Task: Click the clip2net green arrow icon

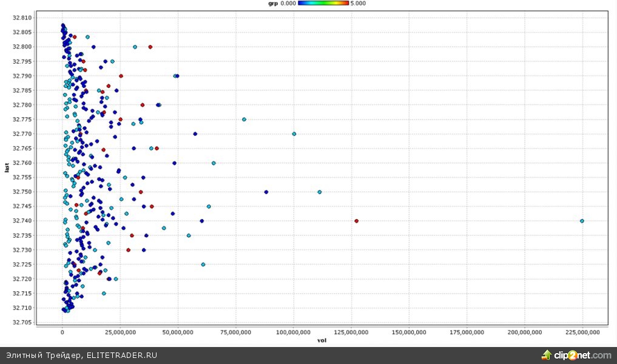Action: click(547, 355)
